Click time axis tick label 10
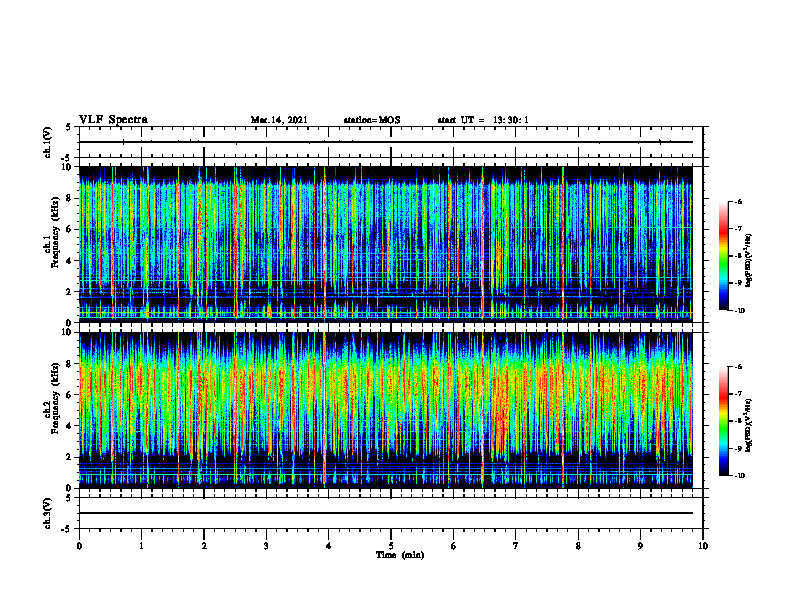The width and height of the screenshot is (792, 612). pos(703,546)
